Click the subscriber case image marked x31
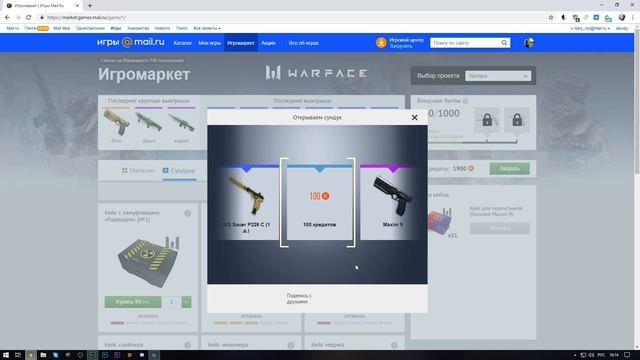640x360 pixels. coord(441,222)
